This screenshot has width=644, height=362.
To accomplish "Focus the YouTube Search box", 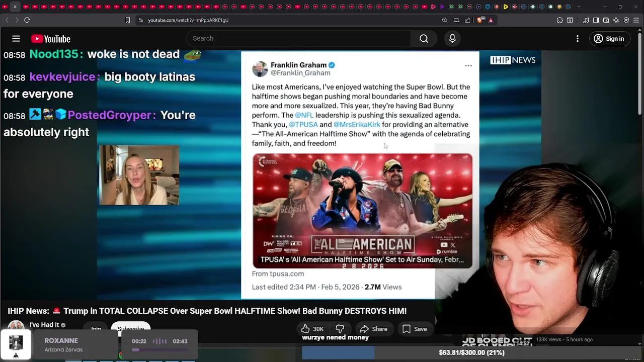I will (298, 39).
